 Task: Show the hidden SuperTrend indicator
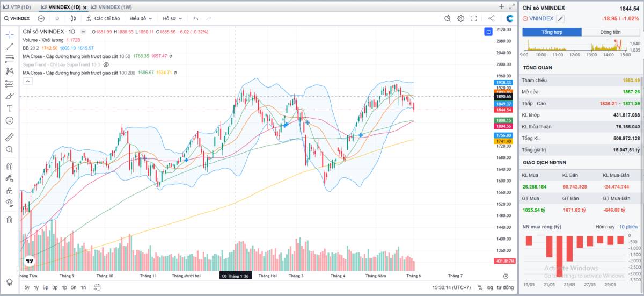(106, 64)
